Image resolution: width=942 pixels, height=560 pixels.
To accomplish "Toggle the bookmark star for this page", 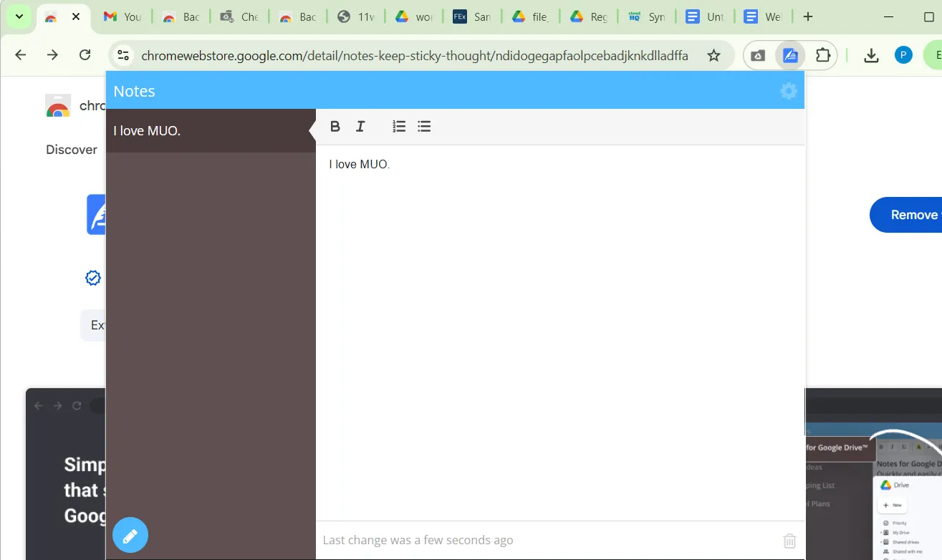I will point(713,54).
